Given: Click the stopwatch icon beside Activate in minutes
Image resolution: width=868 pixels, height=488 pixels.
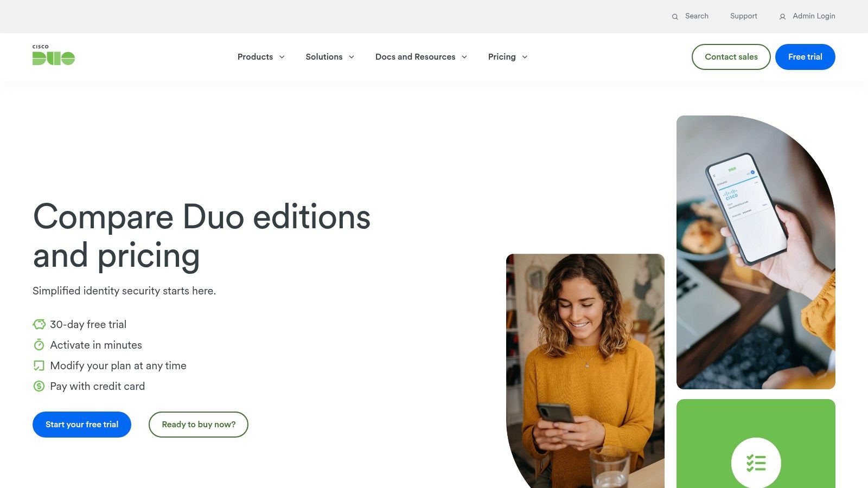Looking at the screenshot, I should coord(39,345).
